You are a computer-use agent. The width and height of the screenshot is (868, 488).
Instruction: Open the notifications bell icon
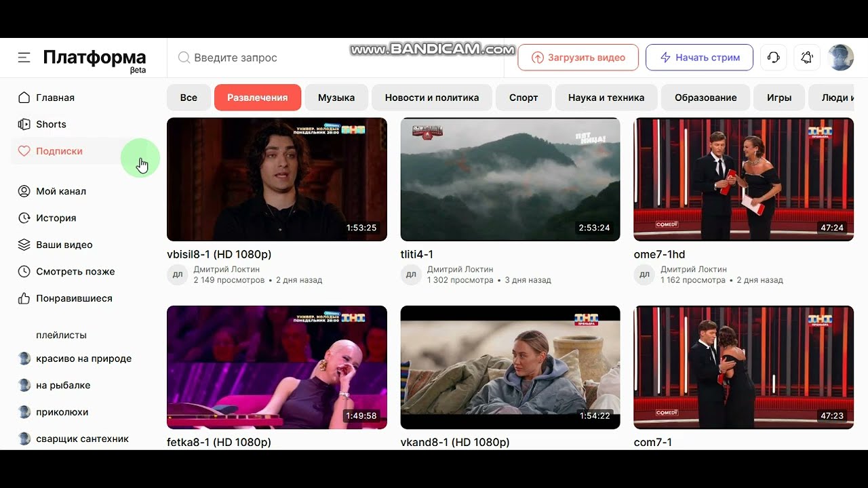click(806, 58)
